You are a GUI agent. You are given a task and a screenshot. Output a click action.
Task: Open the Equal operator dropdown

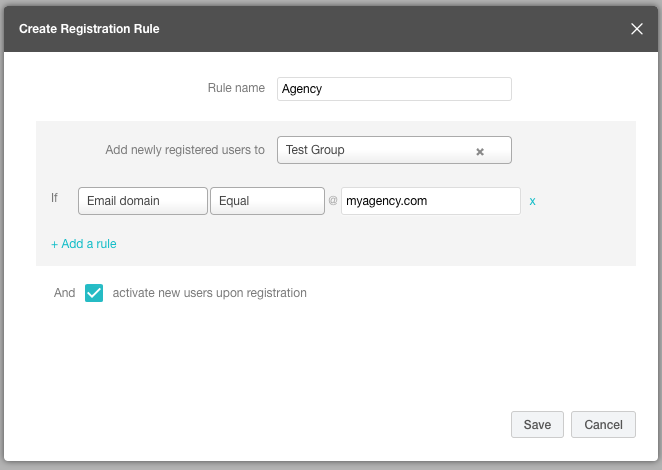click(x=267, y=201)
